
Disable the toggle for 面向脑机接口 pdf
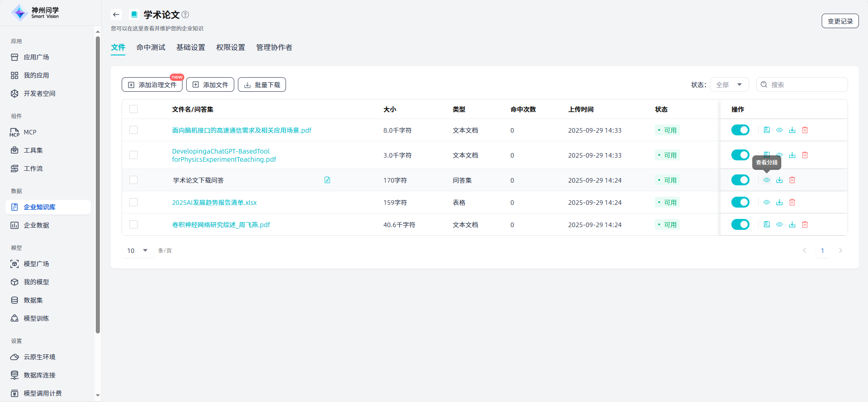[740, 130]
